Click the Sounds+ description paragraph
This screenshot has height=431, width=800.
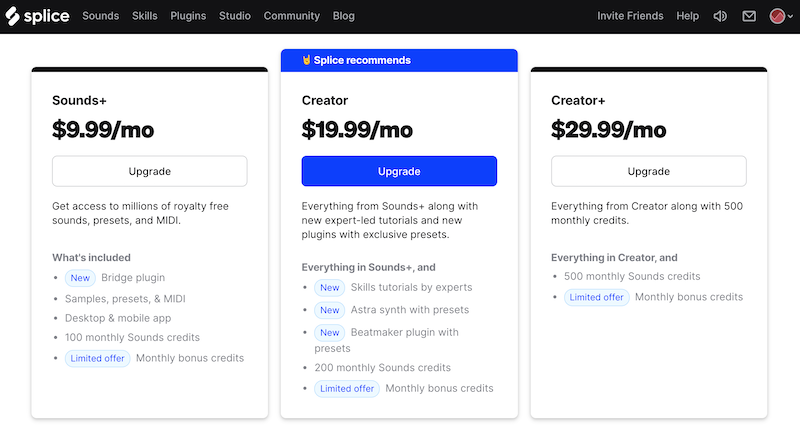click(140, 213)
